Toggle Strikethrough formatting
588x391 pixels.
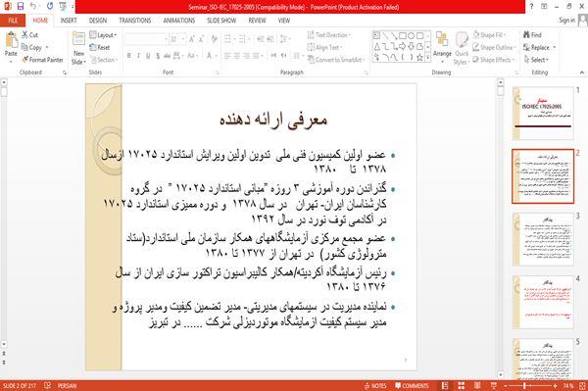point(167,56)
